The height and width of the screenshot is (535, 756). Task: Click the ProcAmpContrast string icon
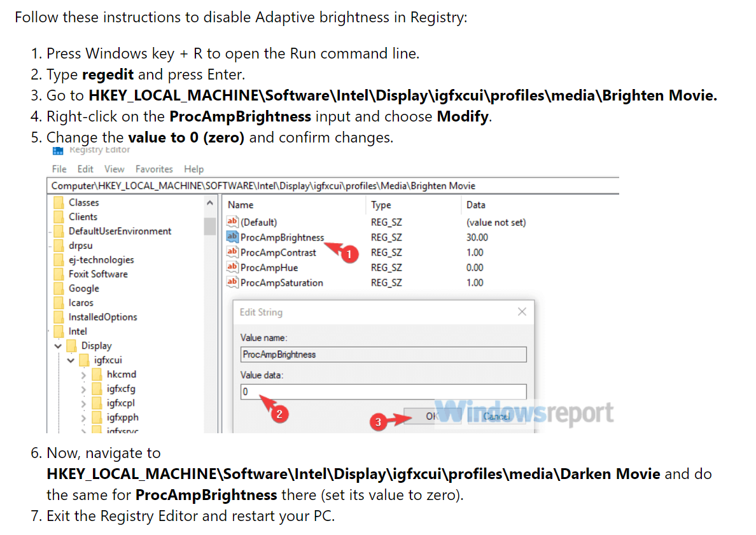click(232, 252)
